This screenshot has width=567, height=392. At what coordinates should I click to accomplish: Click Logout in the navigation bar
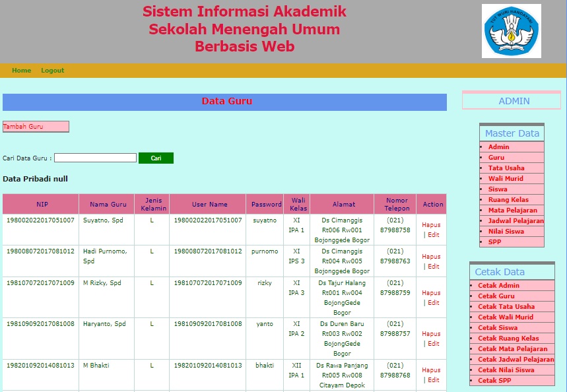50,70
